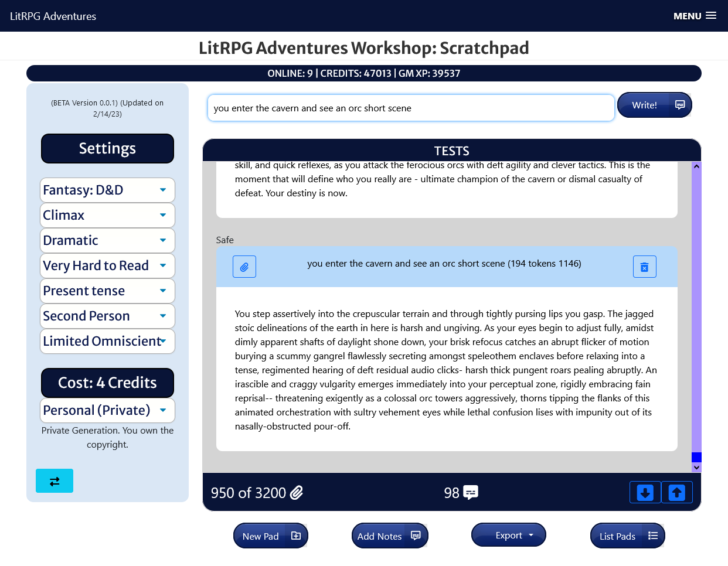Viewport: 728px width, 566px height.
Task: Click the paperclip attach icon on orc scene card
Action: 244,267
